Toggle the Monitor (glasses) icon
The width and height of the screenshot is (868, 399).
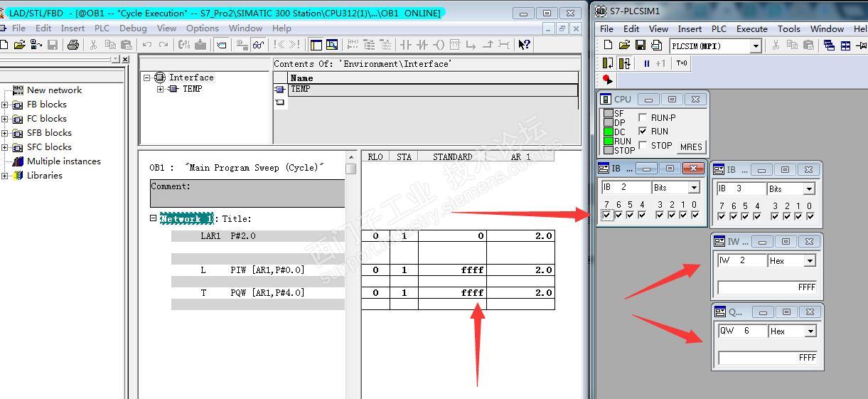click(258, 45)
